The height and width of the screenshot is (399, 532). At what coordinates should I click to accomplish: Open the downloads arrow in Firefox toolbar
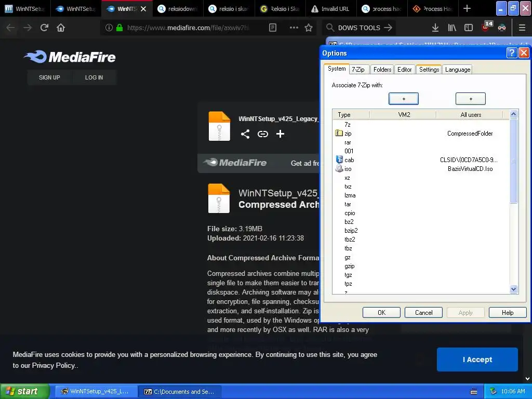click(435, 28)
